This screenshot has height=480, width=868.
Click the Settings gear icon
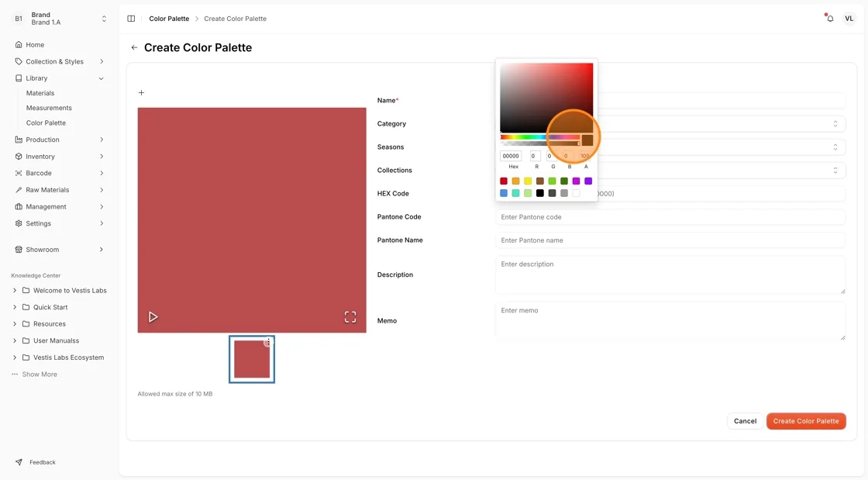[x=19, y=223]
